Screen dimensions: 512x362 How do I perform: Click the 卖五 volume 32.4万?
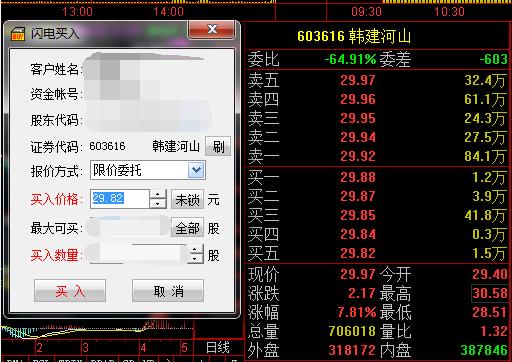(485, 80)
